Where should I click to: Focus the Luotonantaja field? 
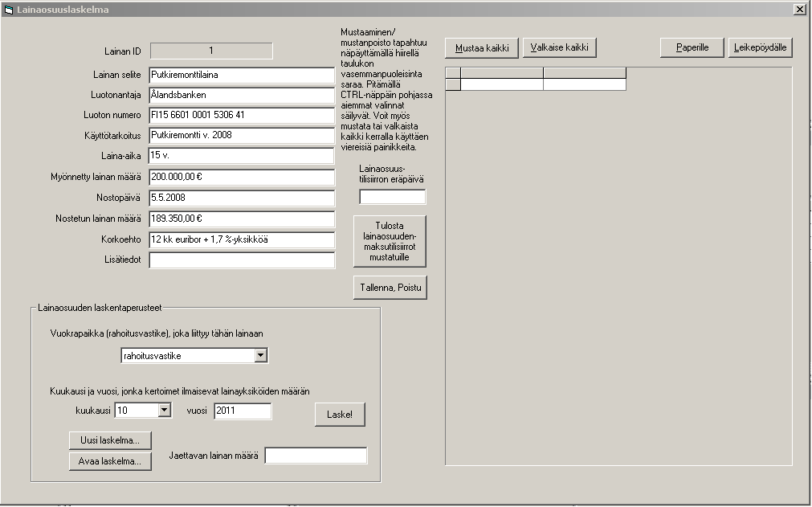pos(242,96)
